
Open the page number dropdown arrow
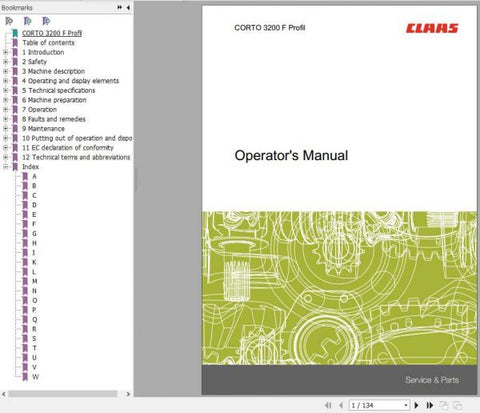click(406, 405)
